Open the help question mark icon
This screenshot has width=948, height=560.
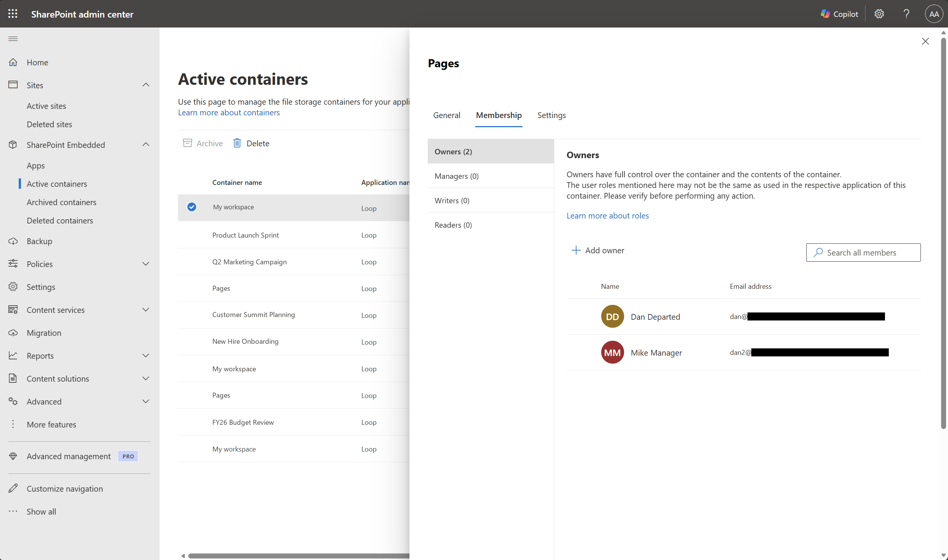906,14
